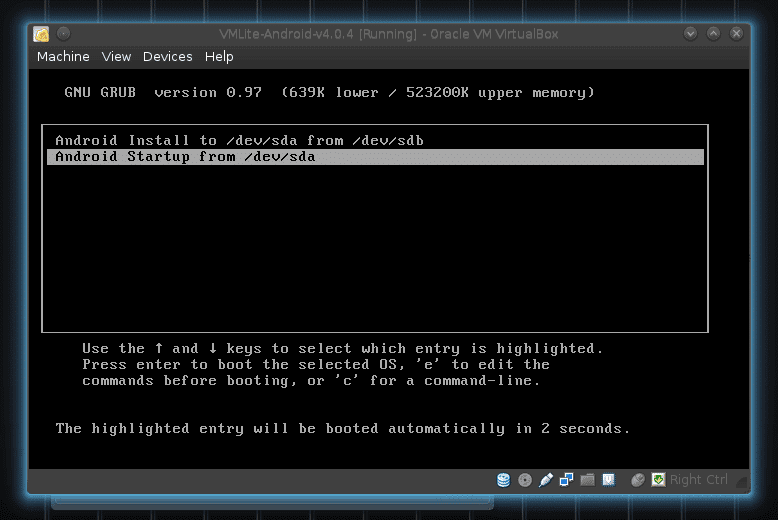Click the optical disc drive indicator
This screenshot has width=778, height=520.
tap(525, 480)
